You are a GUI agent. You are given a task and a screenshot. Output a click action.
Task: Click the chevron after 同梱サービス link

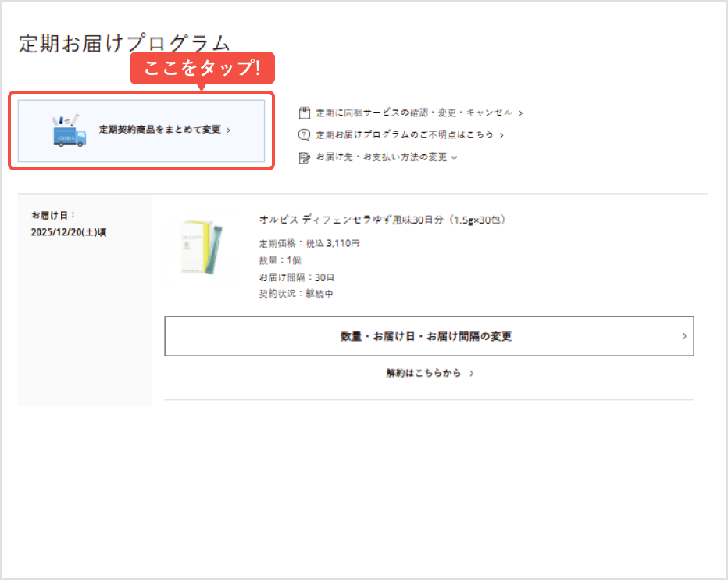[519, 112]
